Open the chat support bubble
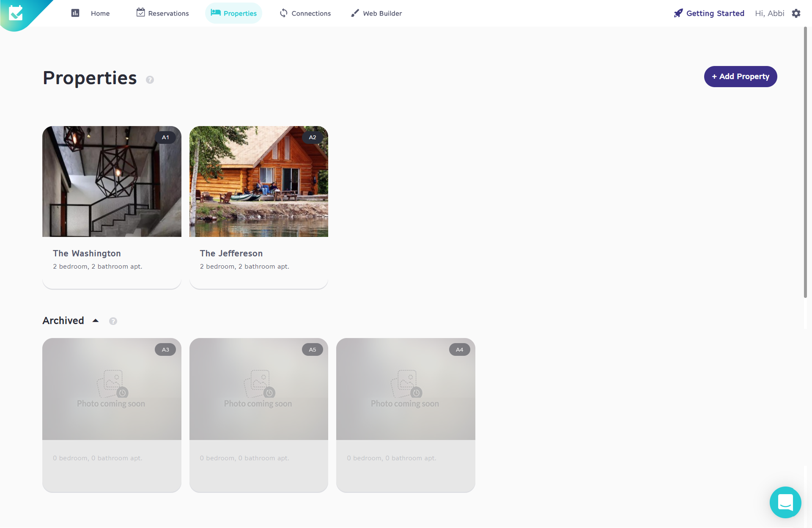 coord(785,502)
